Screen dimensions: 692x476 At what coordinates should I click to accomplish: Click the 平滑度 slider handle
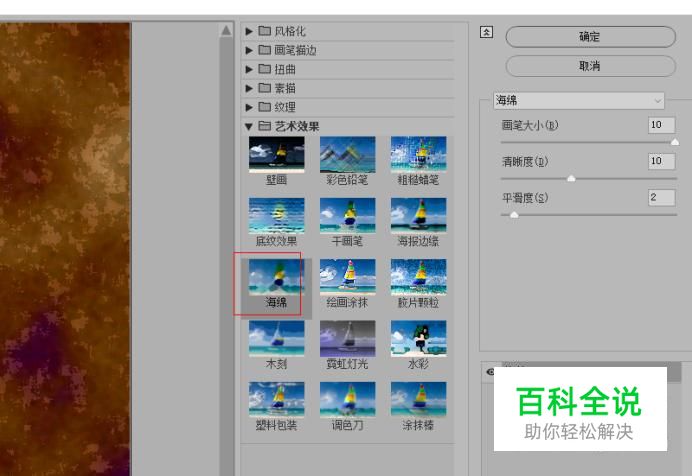point(514,214)
